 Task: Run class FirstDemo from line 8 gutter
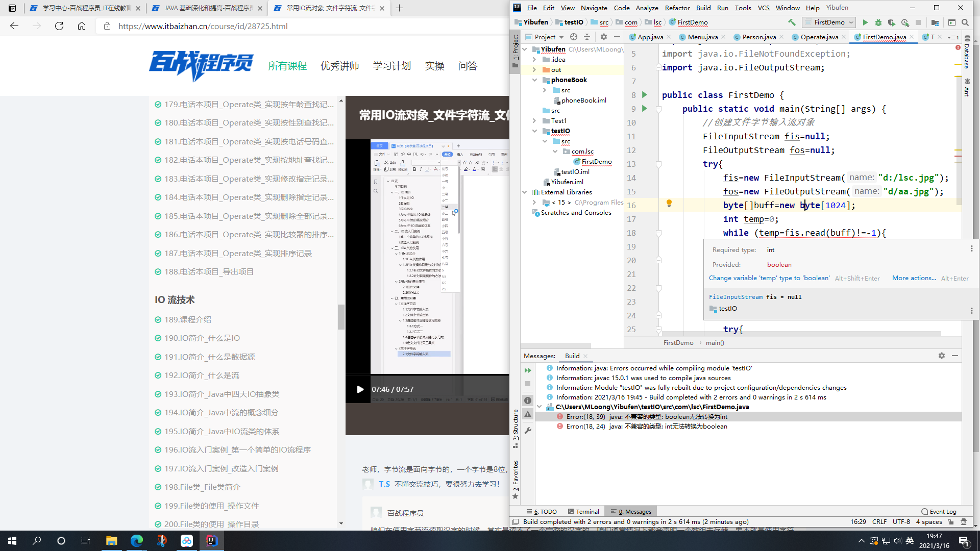click(x=645, y=95)
